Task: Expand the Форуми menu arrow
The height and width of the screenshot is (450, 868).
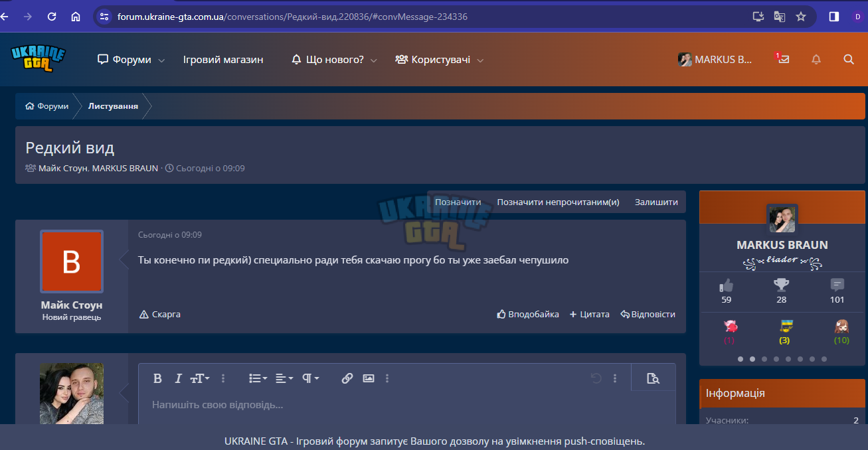Action: pyautogui.click(x=161, y=60)
